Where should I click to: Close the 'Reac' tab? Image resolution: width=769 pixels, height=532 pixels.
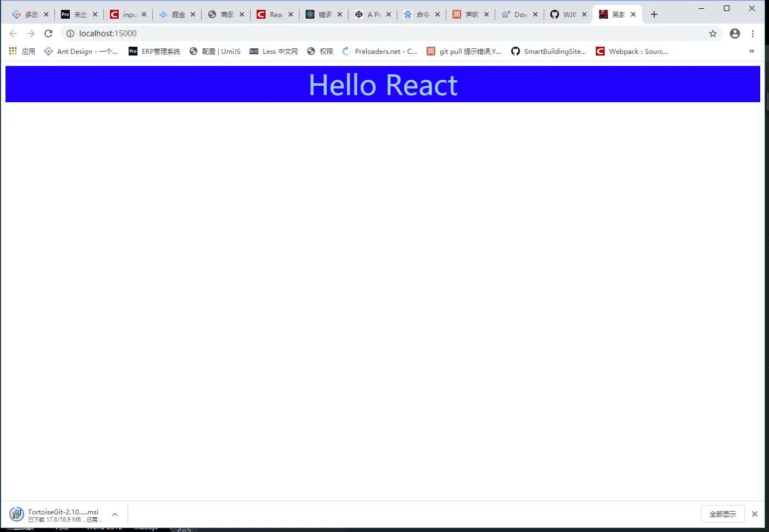pyautogui.click(x=291, y=15)
